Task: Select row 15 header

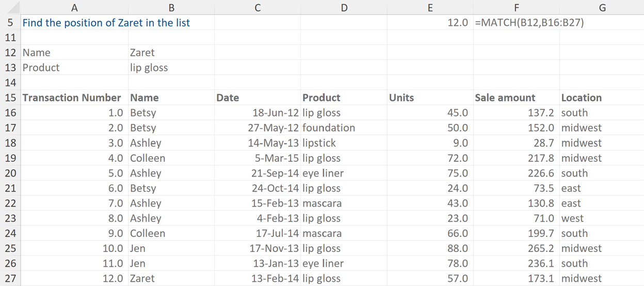Action: tap(10, 98)
